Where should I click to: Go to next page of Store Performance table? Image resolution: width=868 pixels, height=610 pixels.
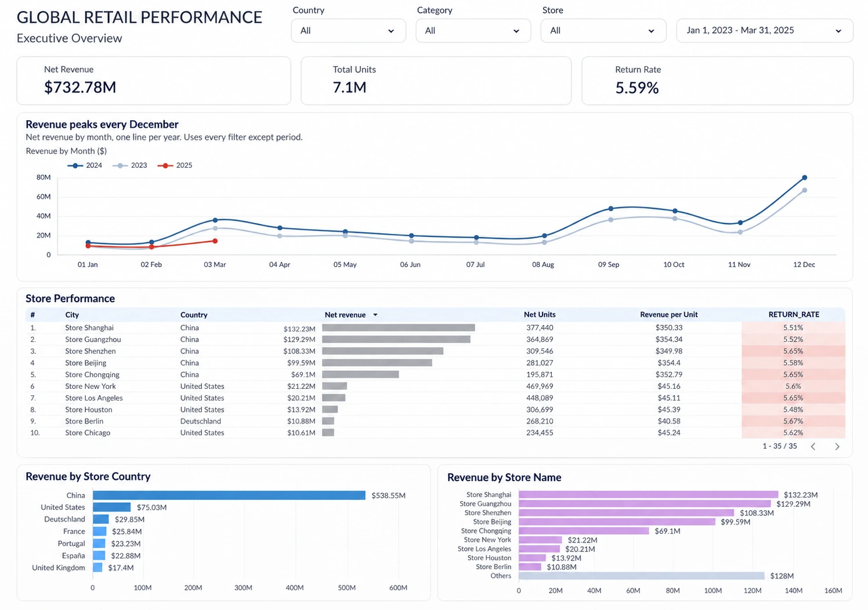point(837,446)
